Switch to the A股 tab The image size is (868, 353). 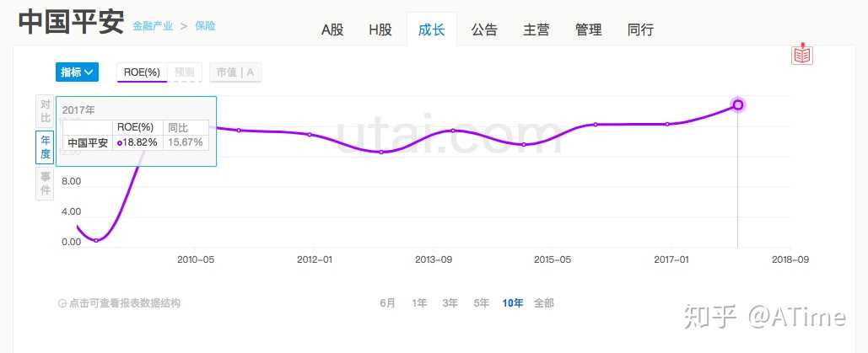pyautogui.click(x=332, y=29)
